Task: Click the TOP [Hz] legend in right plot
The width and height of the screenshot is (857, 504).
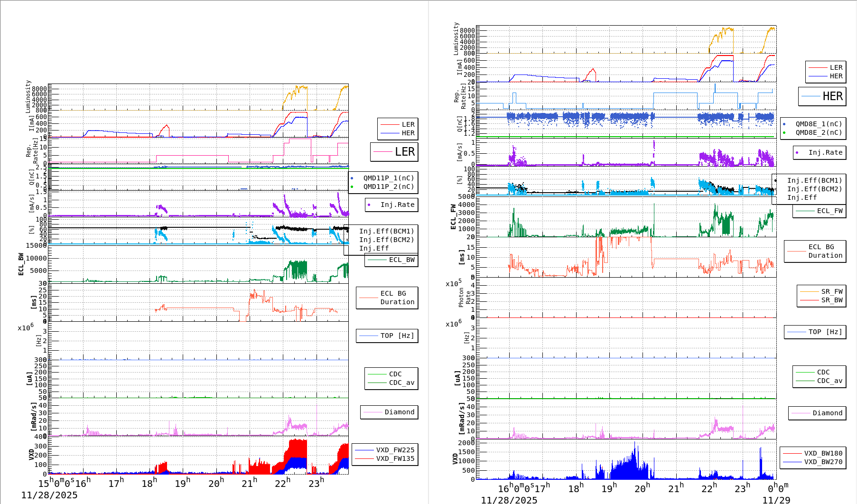Action: click(x=814, y=332)
